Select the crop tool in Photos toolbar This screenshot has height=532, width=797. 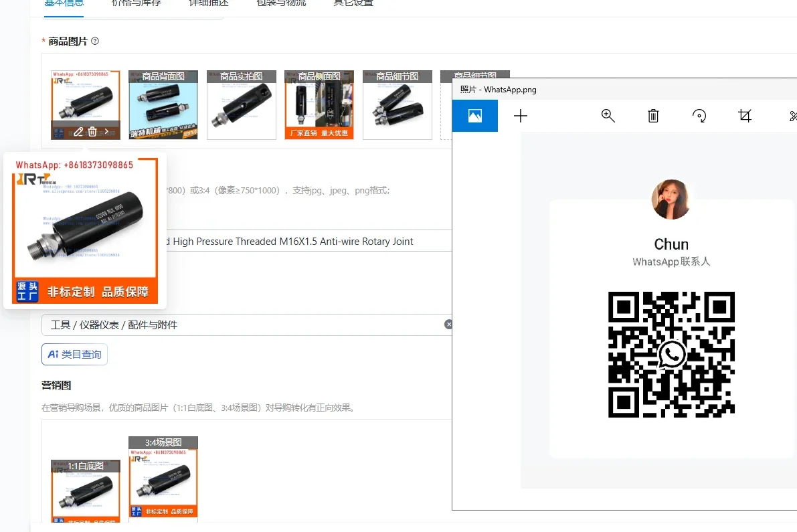tap(745, 116)
